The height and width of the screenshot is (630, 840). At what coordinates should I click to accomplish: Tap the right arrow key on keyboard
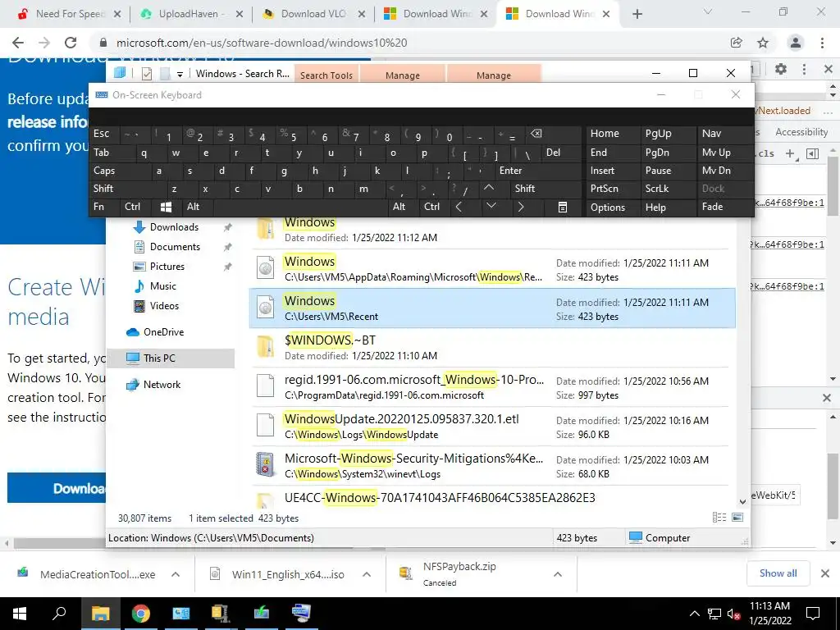pyautogui.click(x=520, y=207)
